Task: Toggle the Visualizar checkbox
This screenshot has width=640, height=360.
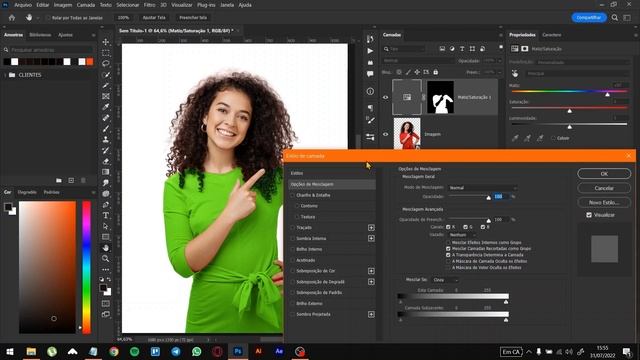Action: pyautogui.click(x=589, y=215)
